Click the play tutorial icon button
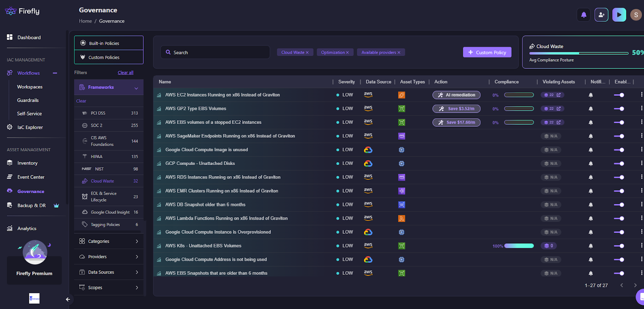 click(x=619, y=15)
